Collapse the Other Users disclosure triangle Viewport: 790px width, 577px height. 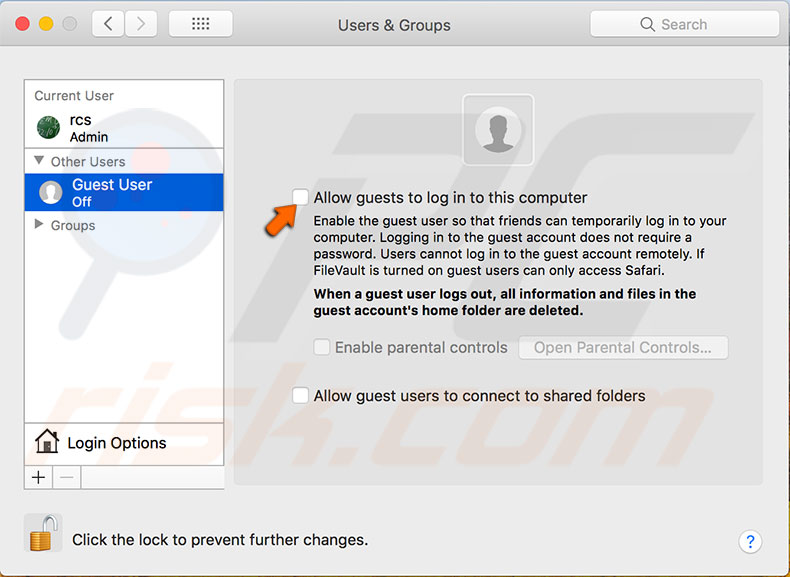click(x=40, y=160)
